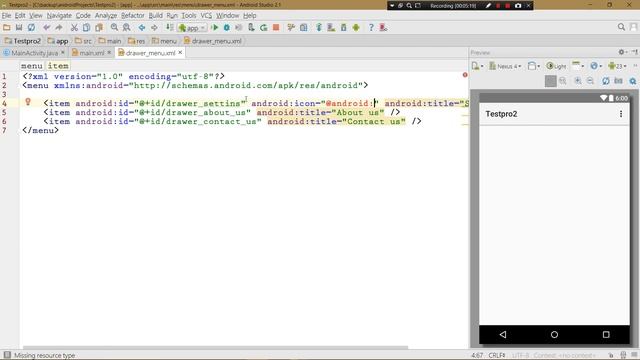
Task: Click the Paste toolbar icon
Action: pyautogui.click(x=99, y=27)
